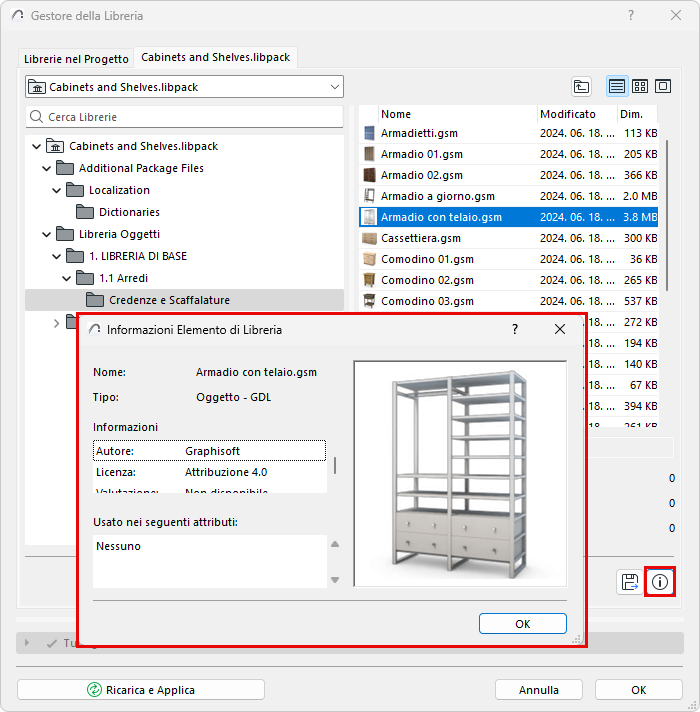Select the Autore: Graphisoft row
700x712 pixels.
pos(209,451)
